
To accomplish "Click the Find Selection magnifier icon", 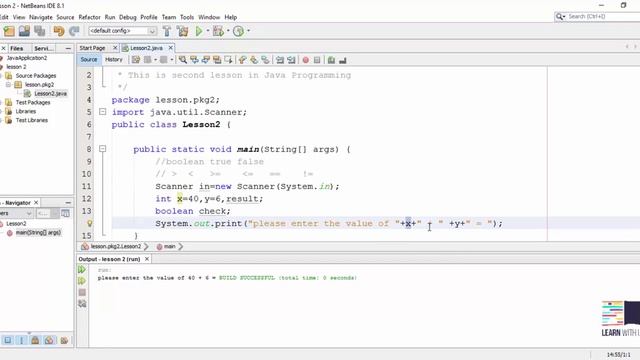I will click(183, 60).
